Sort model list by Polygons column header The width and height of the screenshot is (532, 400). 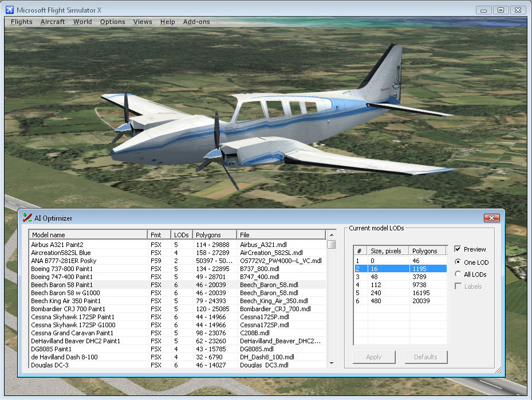point(214,234)
